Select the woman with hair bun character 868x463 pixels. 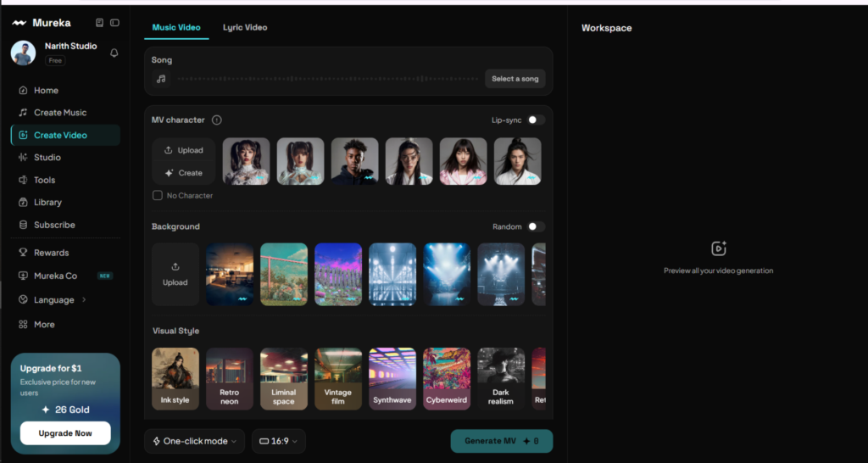coord(409,161)
